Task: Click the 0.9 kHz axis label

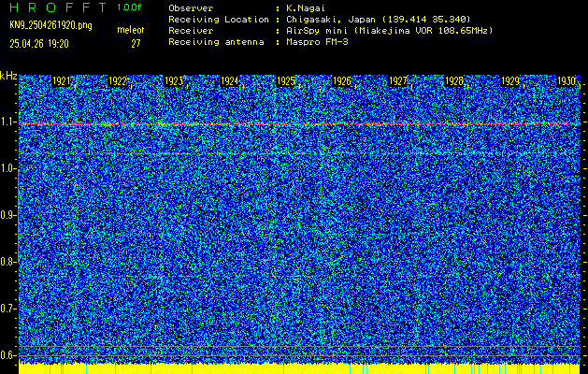Action: click(x=7, y=215)
